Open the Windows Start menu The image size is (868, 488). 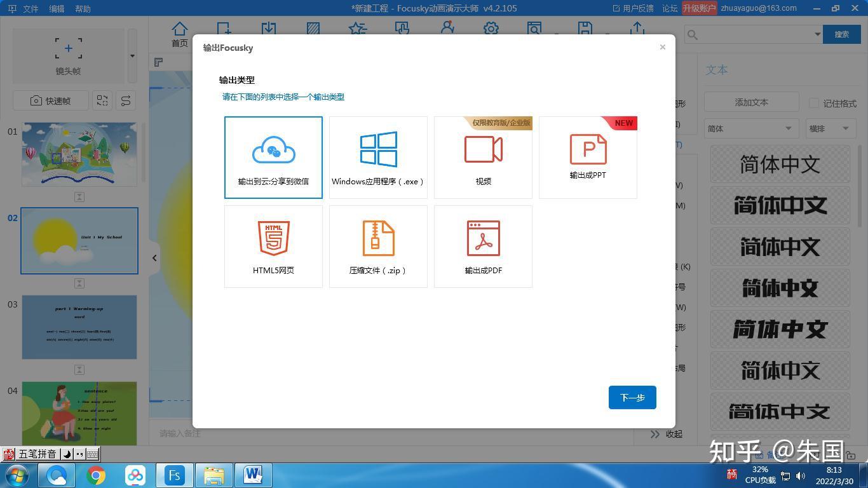click(17, 475)
